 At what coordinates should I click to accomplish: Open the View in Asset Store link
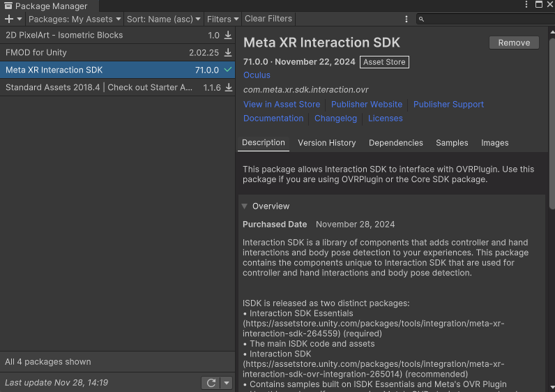click(281, 105)
